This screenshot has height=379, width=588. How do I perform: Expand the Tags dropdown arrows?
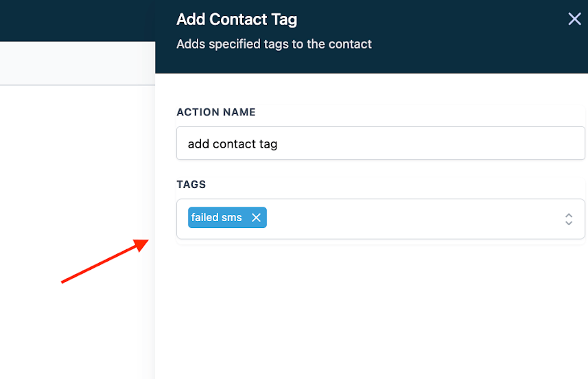[568, 219]
